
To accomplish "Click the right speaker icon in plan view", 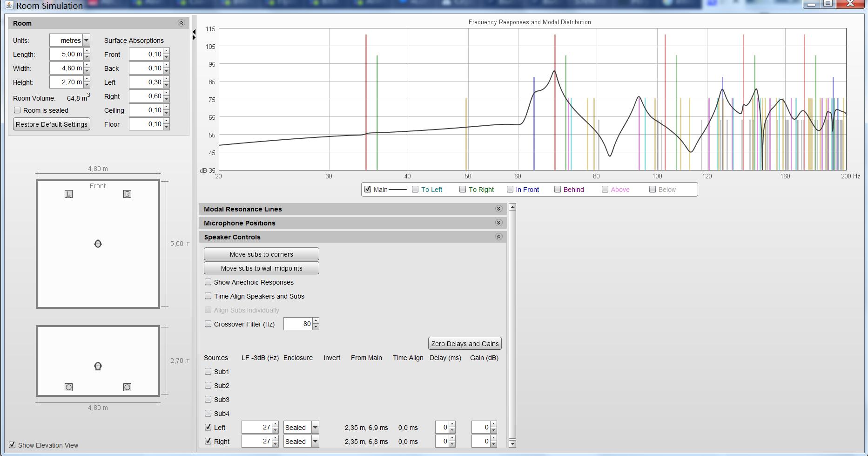I will pos(127,194).
